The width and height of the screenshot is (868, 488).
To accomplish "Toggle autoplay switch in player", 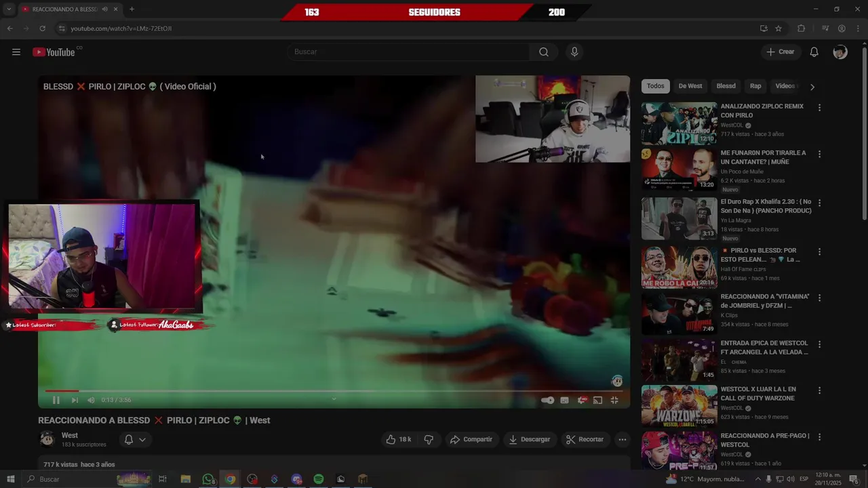I will coord(548,400).
